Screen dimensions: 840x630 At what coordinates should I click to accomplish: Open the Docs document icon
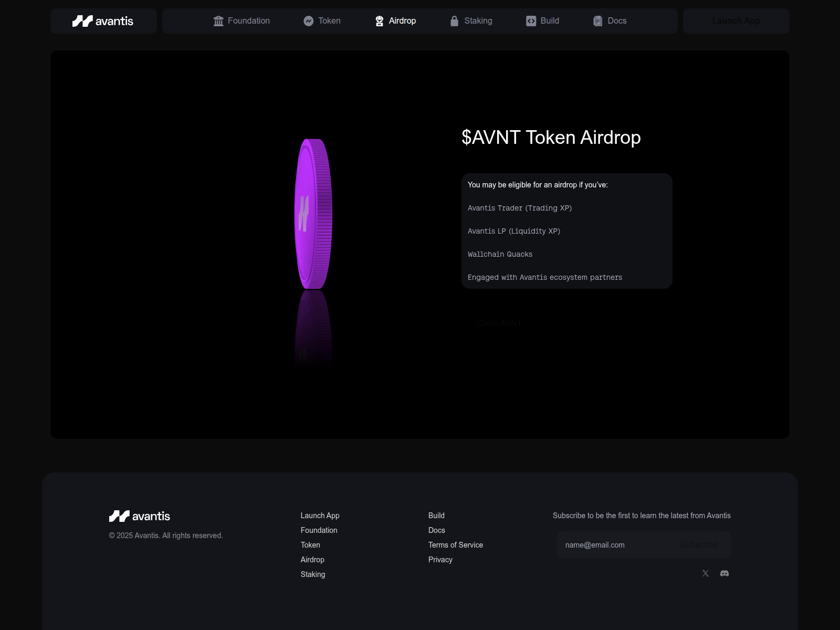(597, 21)
